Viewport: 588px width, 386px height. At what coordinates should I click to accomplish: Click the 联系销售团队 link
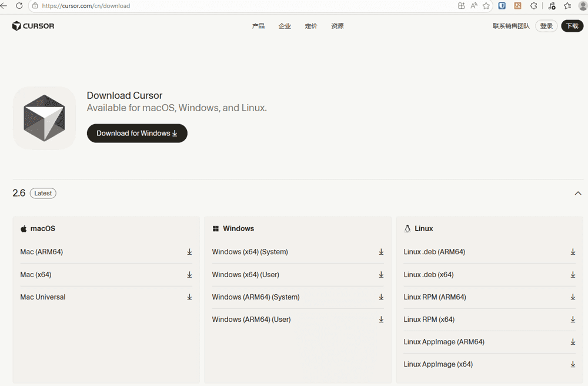(x=511, y=26)
